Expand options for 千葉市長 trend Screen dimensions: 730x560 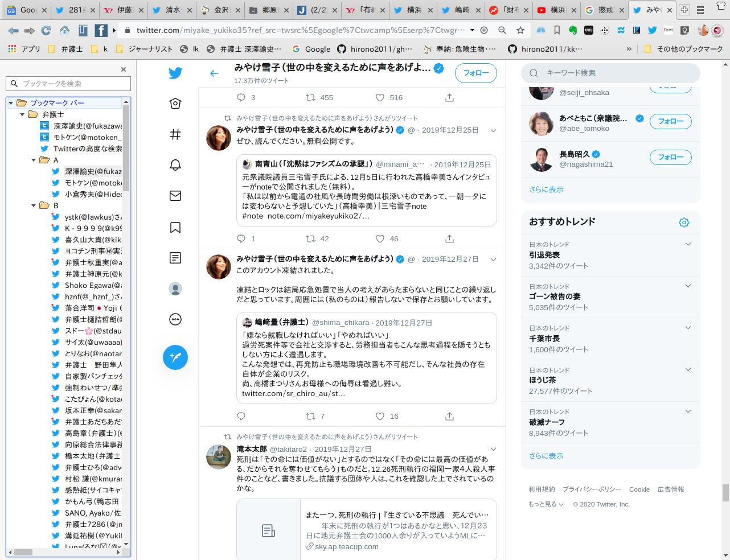pos(688,328)
